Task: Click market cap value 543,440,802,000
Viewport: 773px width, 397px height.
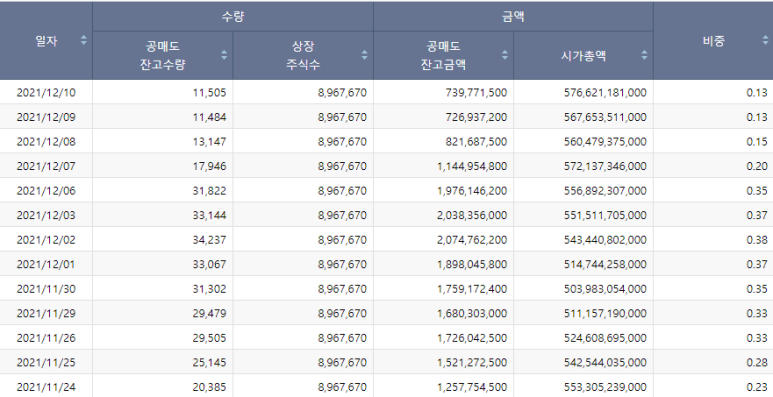Action: [605, 240]
